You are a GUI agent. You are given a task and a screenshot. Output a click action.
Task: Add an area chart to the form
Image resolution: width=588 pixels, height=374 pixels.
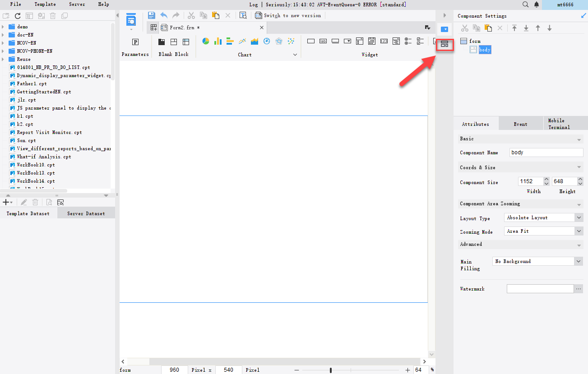(255, 41)
